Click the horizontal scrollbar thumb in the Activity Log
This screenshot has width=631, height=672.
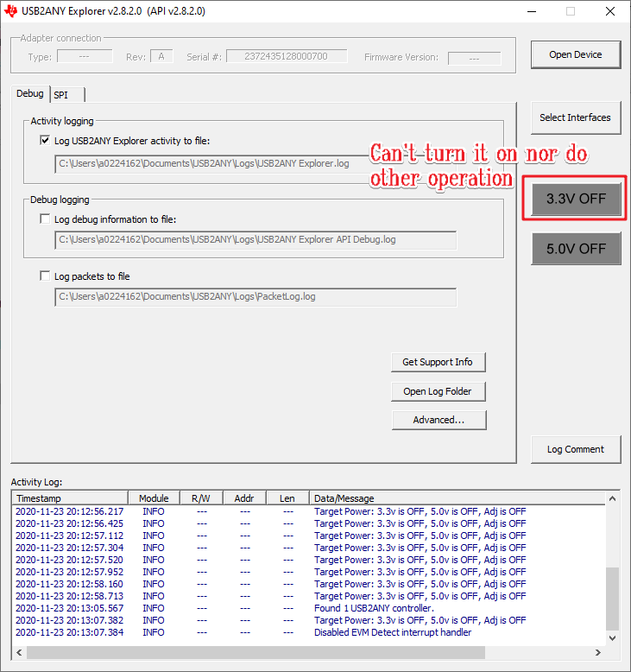pyautogui.click(x=256, y=652)
